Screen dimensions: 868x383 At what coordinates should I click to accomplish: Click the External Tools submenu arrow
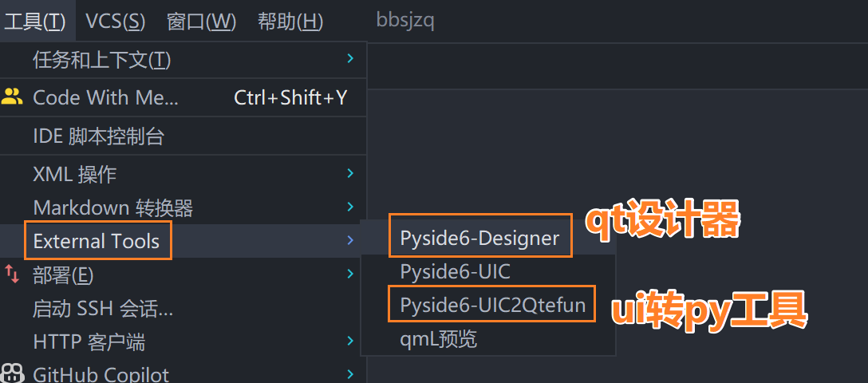click(350, 240)
